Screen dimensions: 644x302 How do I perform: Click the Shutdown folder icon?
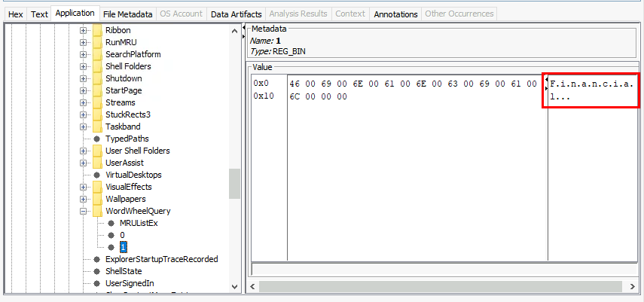pyautogui.click(x=97, y=78)
